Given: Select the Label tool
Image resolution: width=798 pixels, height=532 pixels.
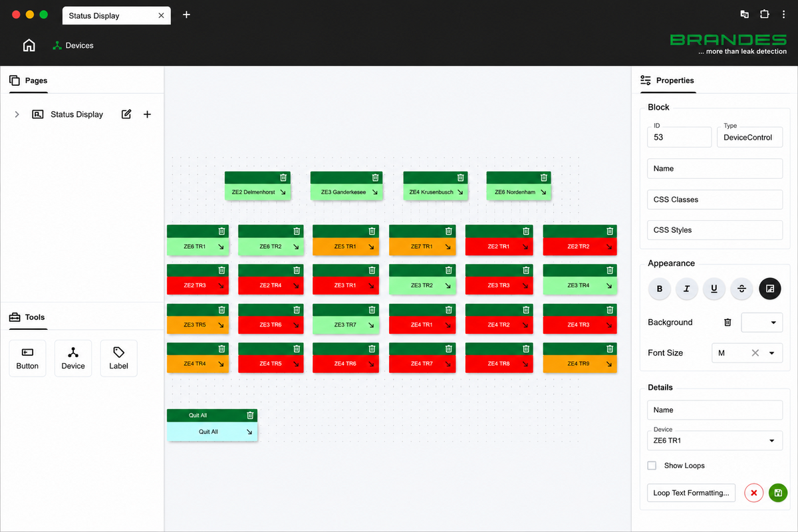Looking at the screenshot, I should [118, 358].
